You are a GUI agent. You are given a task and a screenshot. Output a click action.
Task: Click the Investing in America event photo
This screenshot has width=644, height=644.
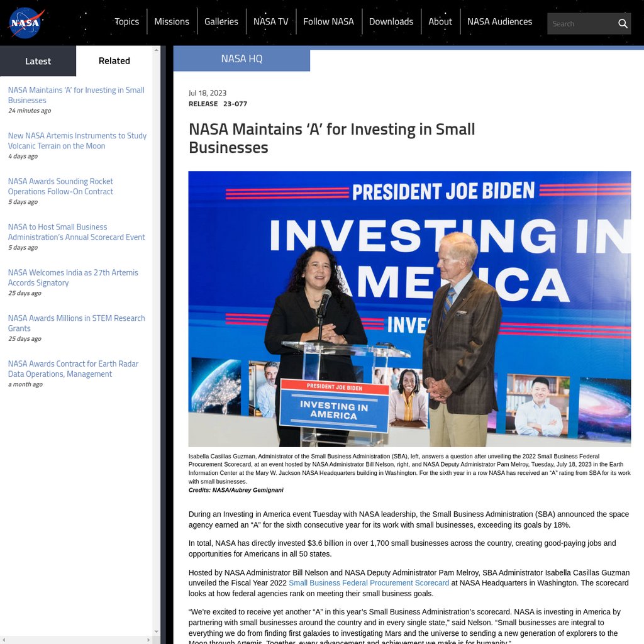pyautogui.click(x=409, y=309)
